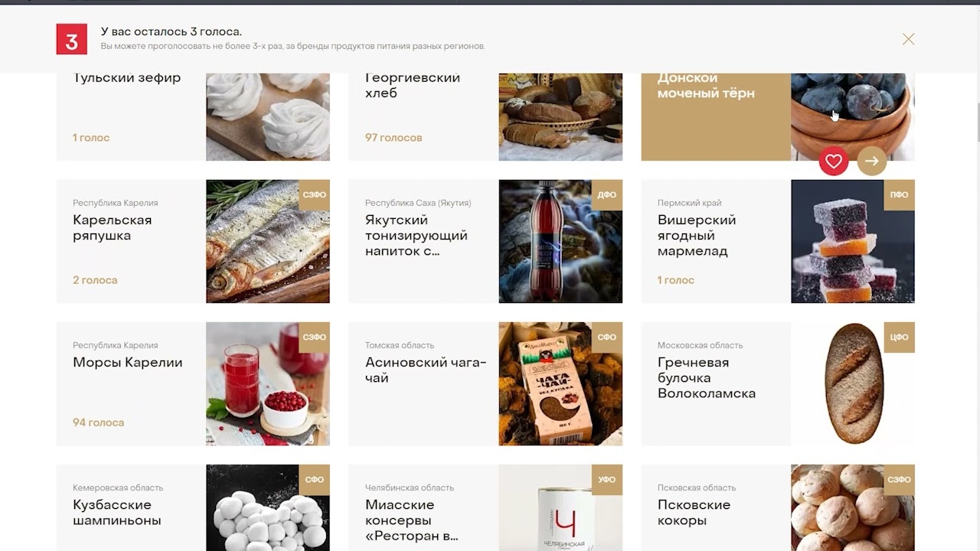Screen dimensions: 980x551
Task: Click the СЗФО badge on Карельская ряпушка
Action: (315, 195)
